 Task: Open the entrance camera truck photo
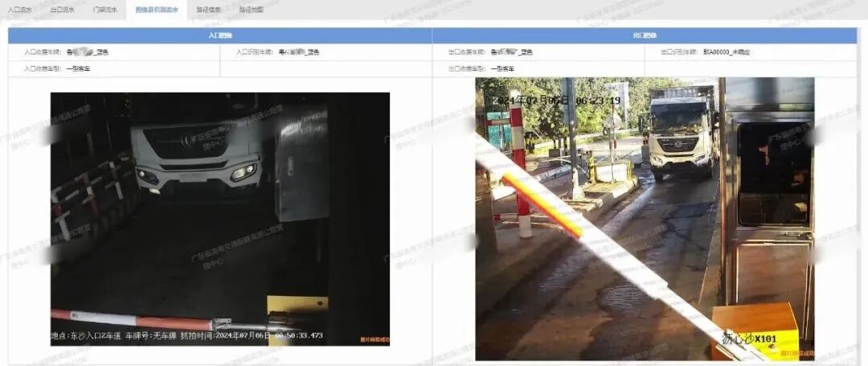219,217
